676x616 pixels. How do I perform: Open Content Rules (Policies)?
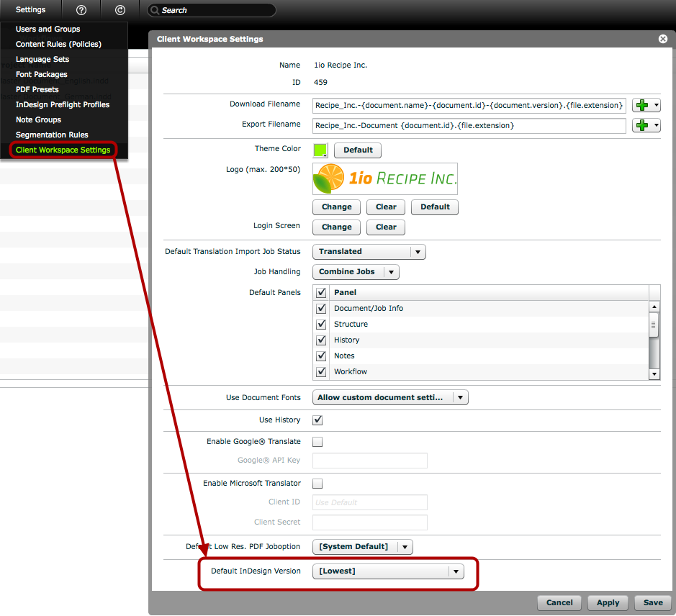click(58, 44)
